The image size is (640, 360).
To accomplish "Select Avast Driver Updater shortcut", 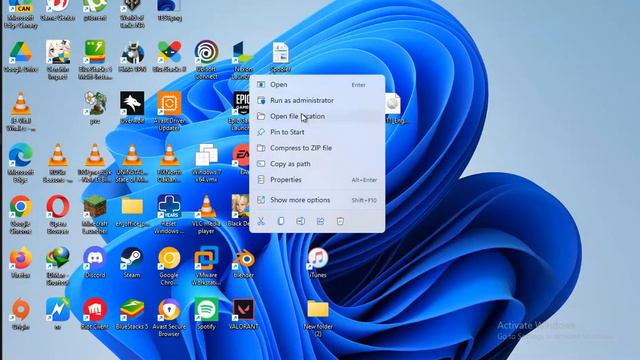I will [x=169, y=111].
